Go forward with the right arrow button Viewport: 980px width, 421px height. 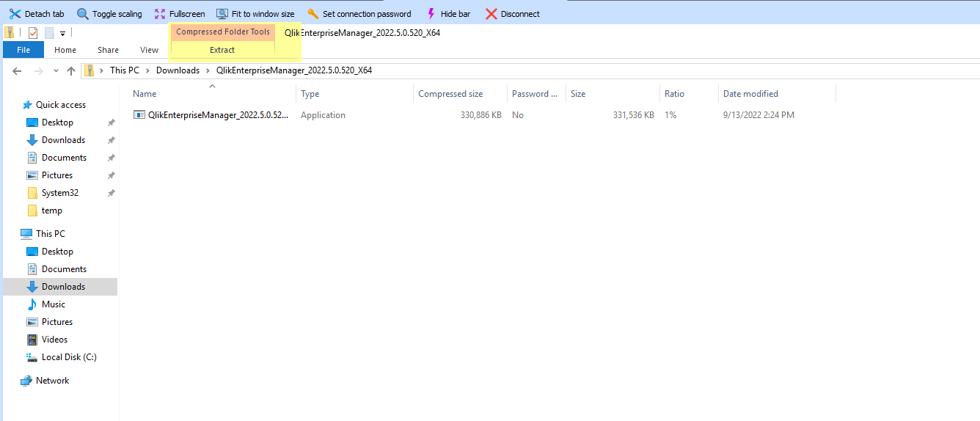pyautogui.click(x=39, y=70)
